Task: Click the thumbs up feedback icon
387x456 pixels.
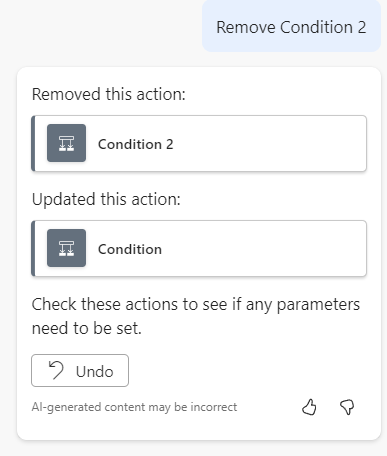Action: 309,407
